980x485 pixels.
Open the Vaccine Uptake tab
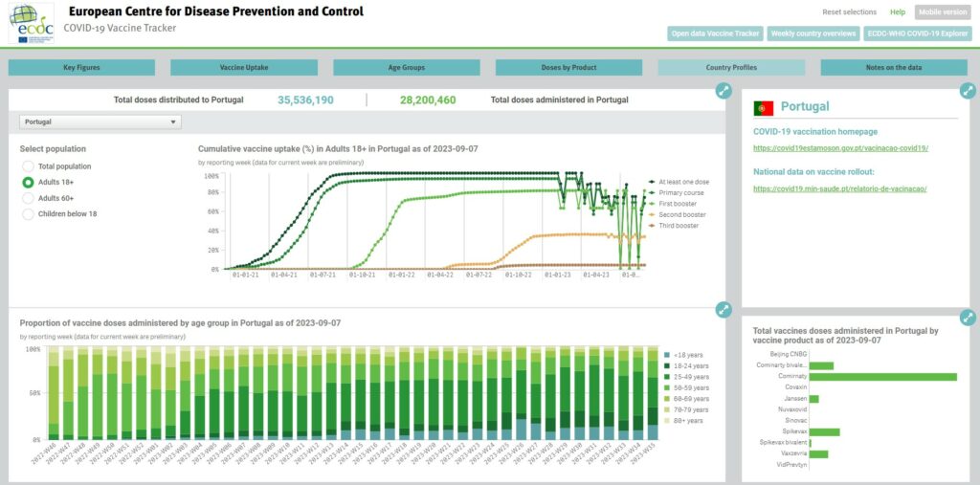click(243, 68)
